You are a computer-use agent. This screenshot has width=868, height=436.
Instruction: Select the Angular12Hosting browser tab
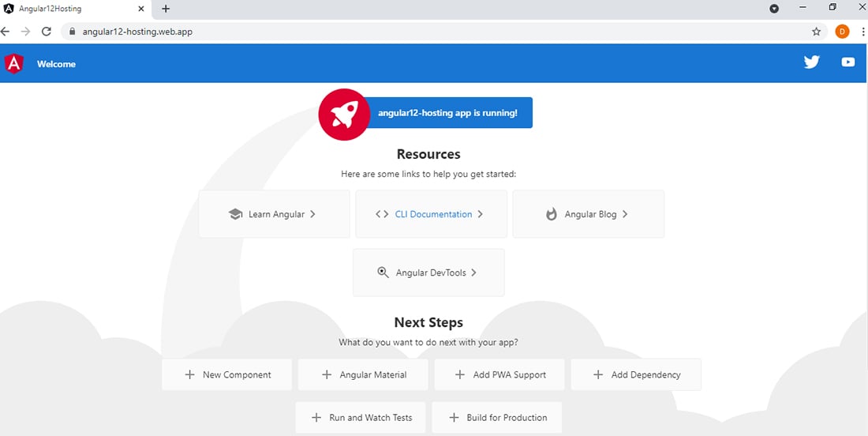click(75, 9)
